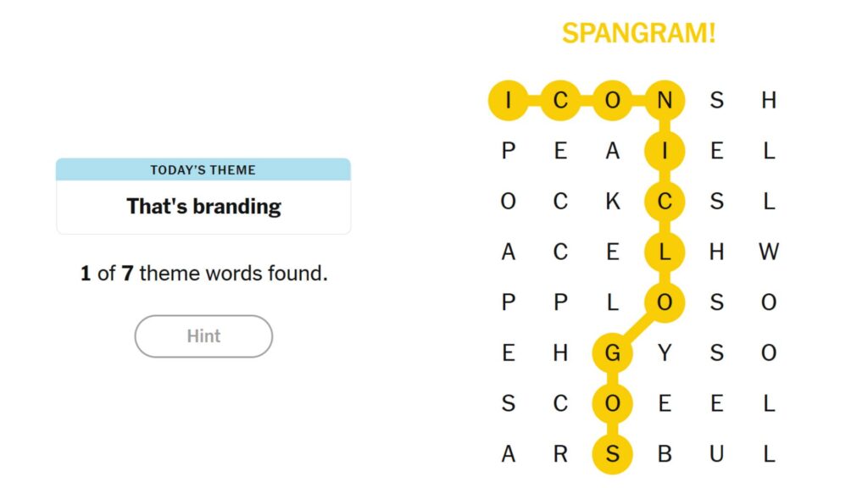This screenshot has height=488, width=868.
Task: Tap the letter W tile
Action: pyautogui.click(x=769, y=252)
